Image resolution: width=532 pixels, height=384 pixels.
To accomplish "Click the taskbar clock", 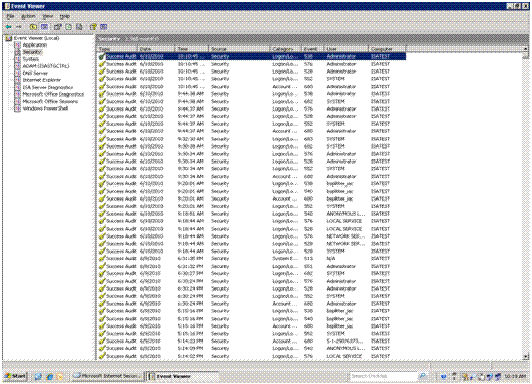I will [x=515, y=376].
